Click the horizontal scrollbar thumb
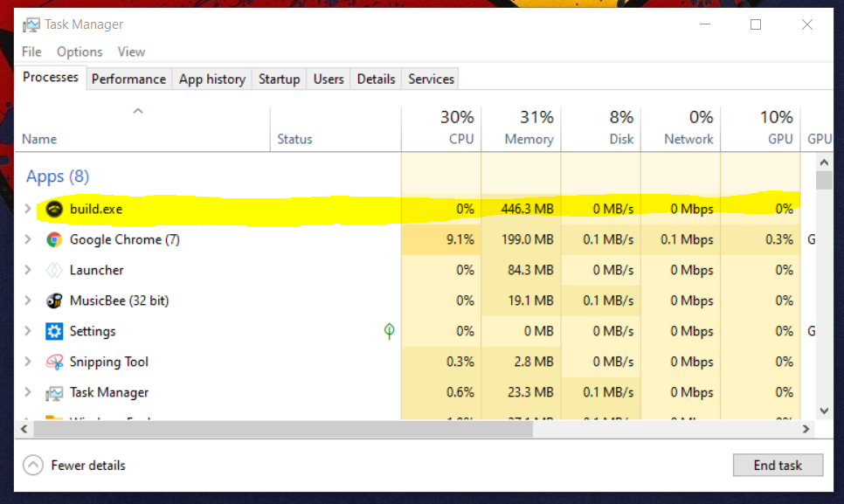Image resolution: width=844 pixels, height=504 pixels. click(283, 429)
